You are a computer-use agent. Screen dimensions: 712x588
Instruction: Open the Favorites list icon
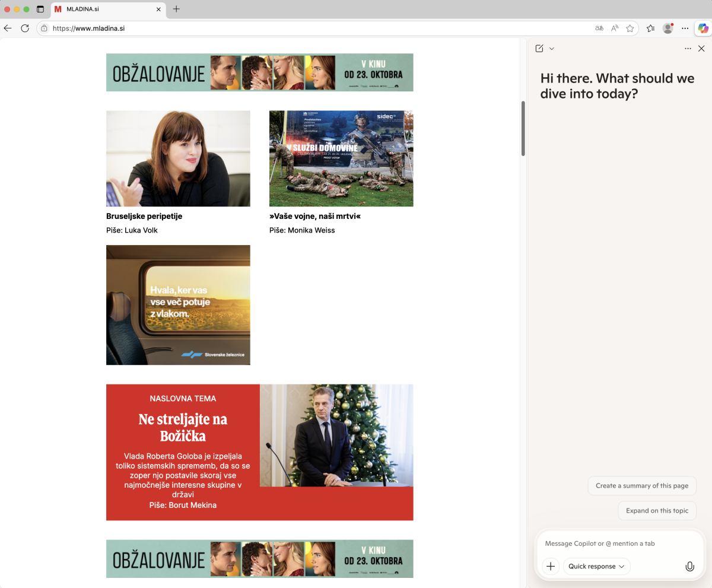point(650,28)
